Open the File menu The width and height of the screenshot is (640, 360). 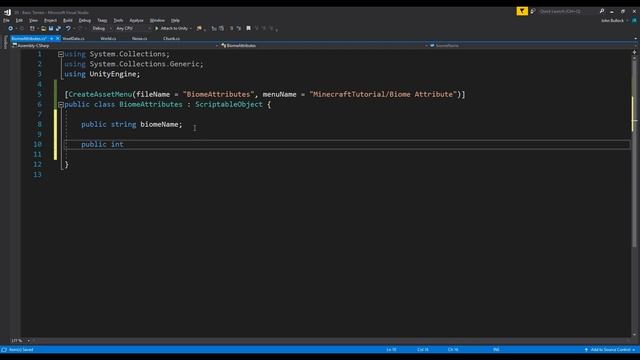point(6,20)
